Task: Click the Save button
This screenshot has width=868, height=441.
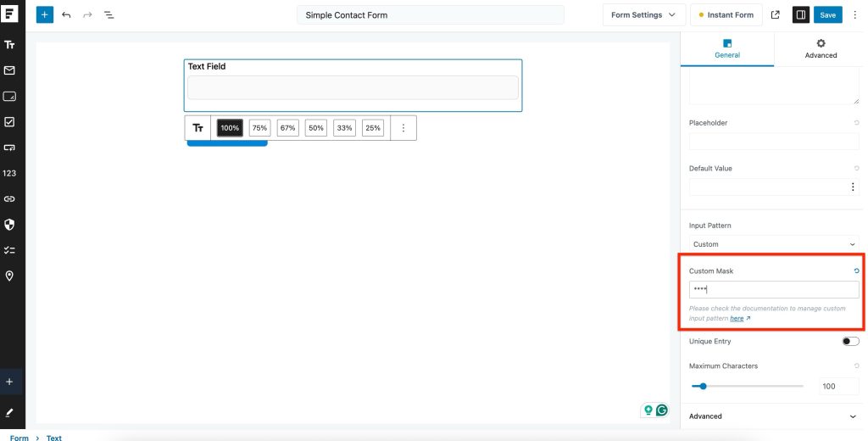Action: coord(827,15)
